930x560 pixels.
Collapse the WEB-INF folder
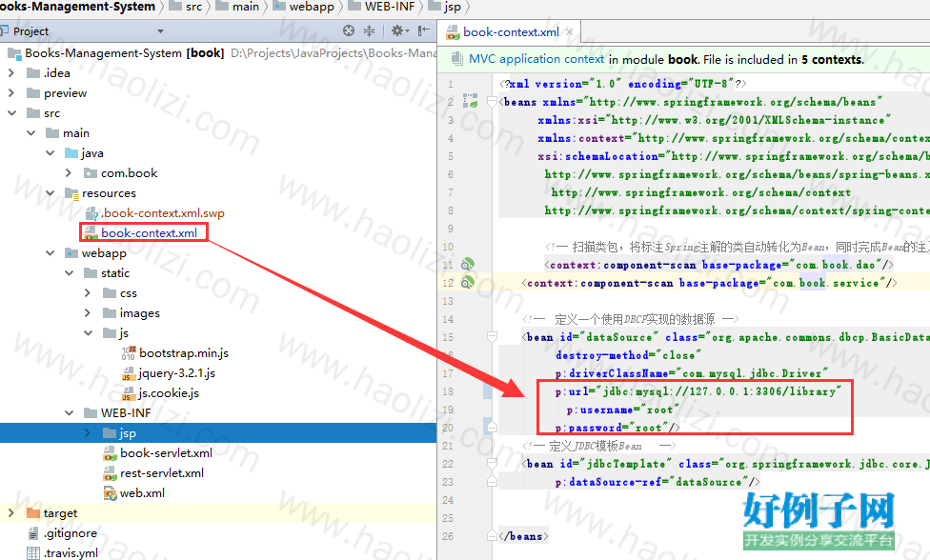coord(70,413)
